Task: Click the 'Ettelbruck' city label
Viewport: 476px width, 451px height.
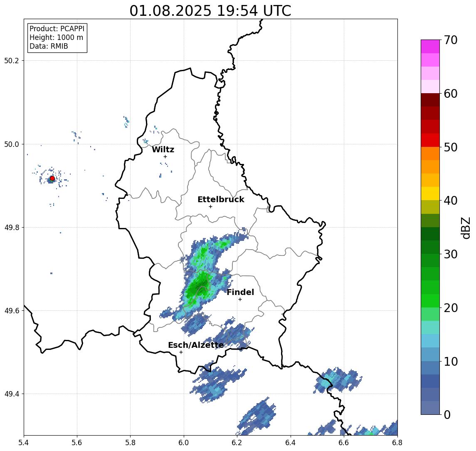Action: [221, 199]
